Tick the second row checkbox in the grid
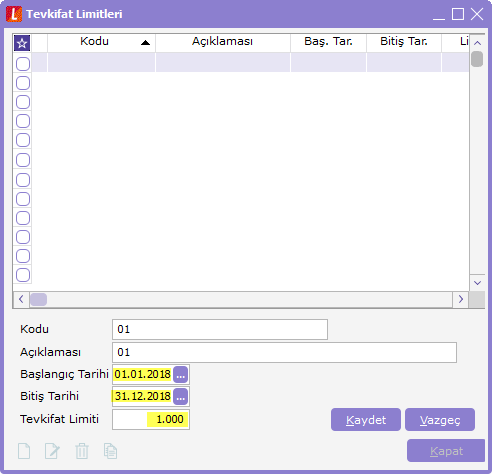The height and width of the screenshot is (474, 492). 23,83
